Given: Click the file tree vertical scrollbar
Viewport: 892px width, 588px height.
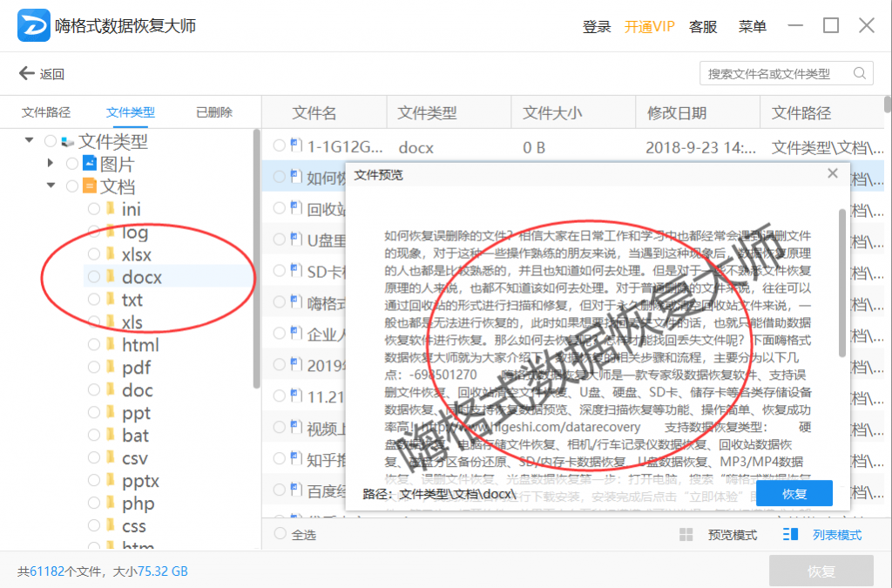Looking at the screenshot, I should click(257, 260).
